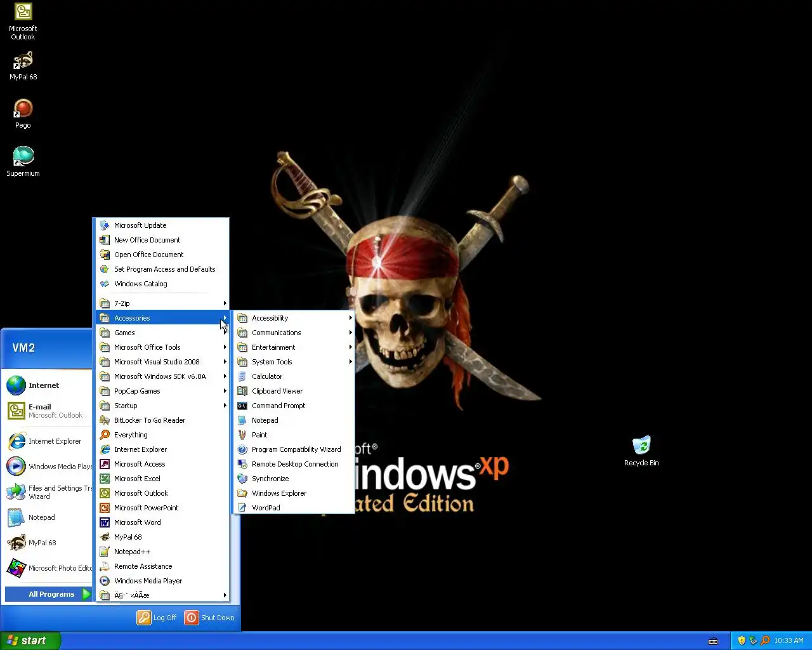Expand the Entertainment submenu

[294, 347]
